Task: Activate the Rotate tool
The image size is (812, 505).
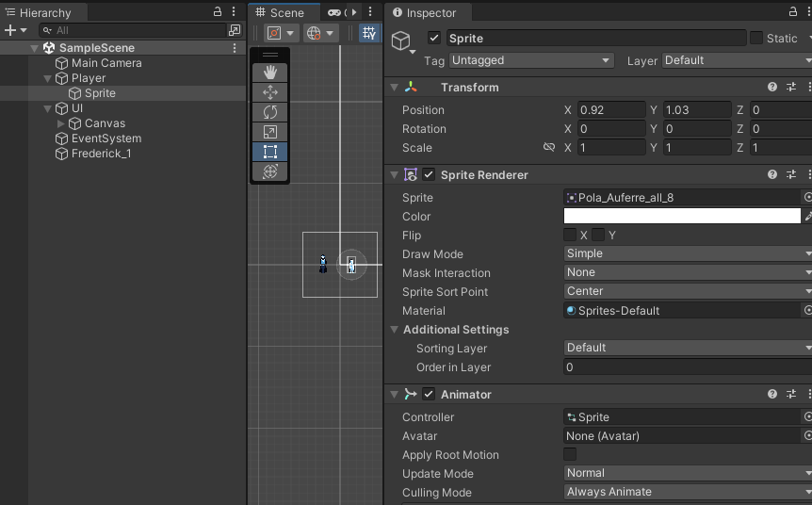Action: coord(270,112)
